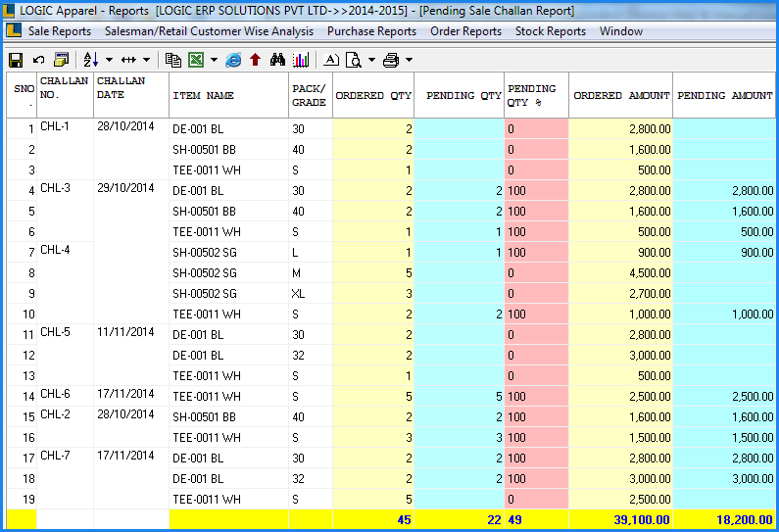Open the Print Preview dropdown arrow
Viewport: 779px width, 532px height.
click(x=371, y=60)
